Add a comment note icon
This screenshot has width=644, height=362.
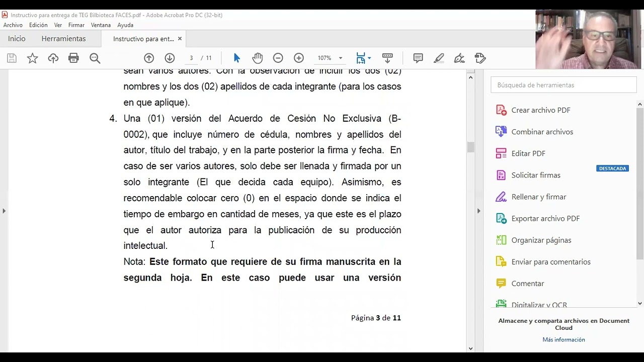[418, 58]
